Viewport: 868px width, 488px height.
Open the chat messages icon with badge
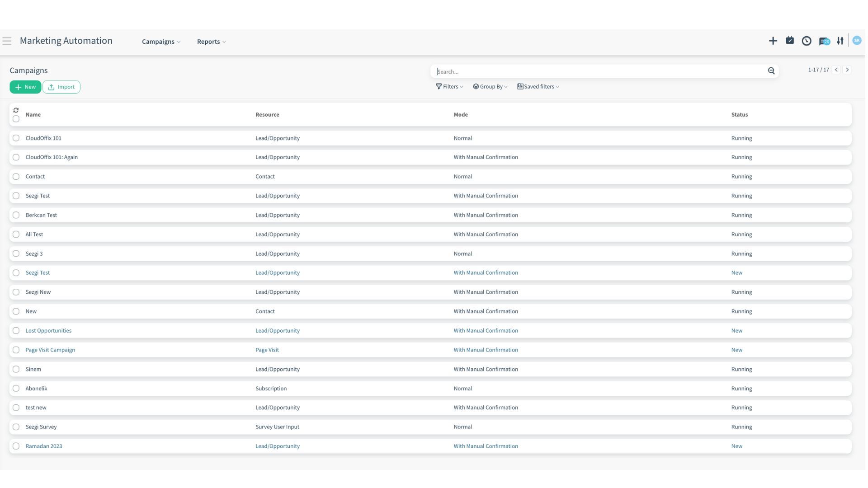[824, 41]
